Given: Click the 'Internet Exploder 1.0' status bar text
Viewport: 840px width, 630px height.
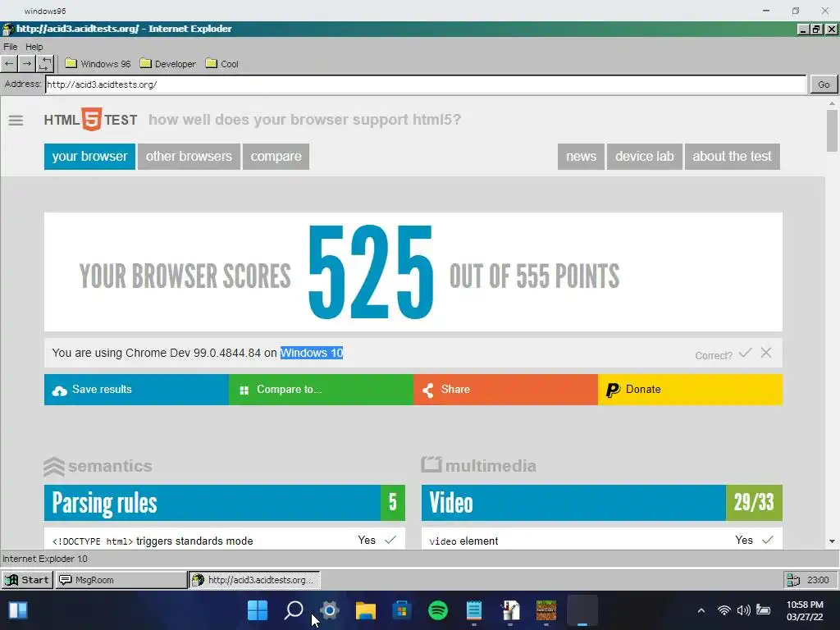Looking at the screenshot, I should point(45,559).
